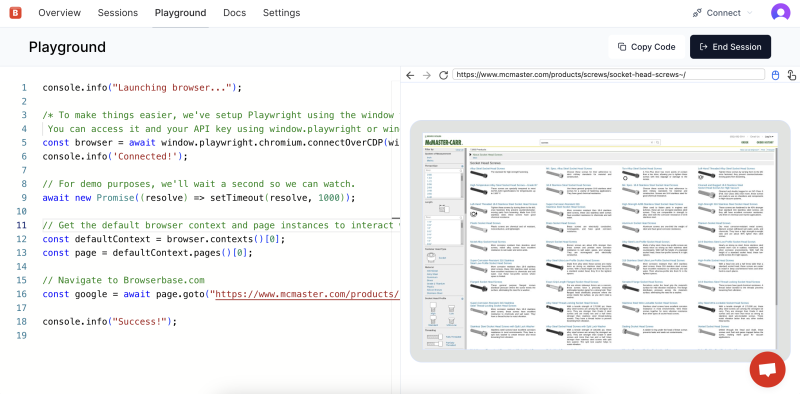Click the McMaster-Carr logo in preview
Image resolution: width=800 pixels, height=394 pixels.
(444, 142)
